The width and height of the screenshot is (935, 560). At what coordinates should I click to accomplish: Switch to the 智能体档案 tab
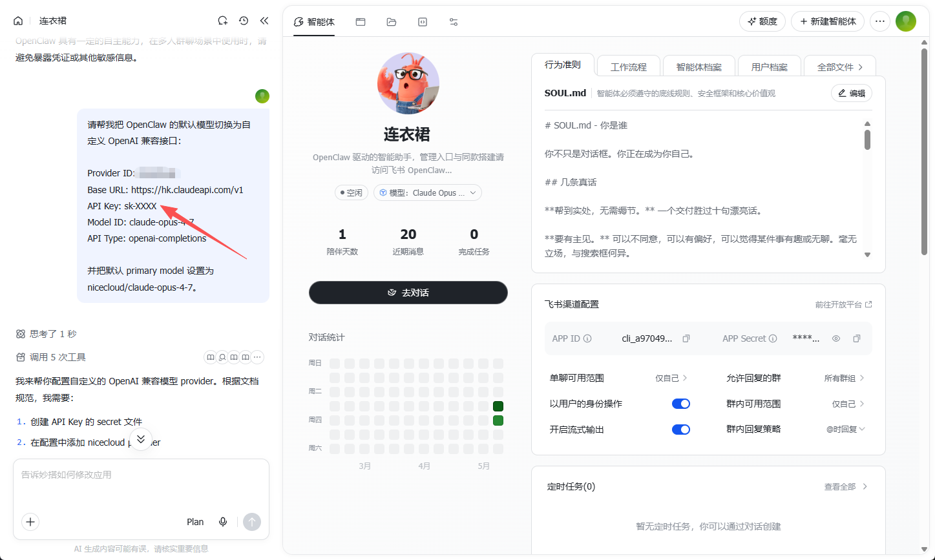point(699,67)
